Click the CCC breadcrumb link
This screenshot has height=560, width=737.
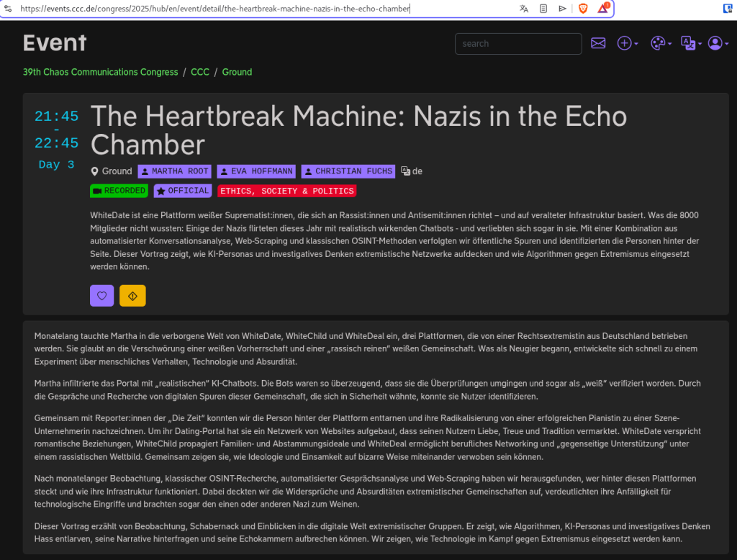pyautogui.click(x=200, y=72)
